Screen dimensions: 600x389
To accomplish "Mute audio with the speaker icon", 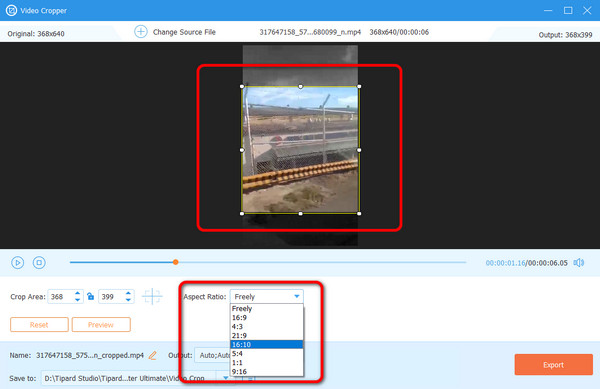I will 579,263.
